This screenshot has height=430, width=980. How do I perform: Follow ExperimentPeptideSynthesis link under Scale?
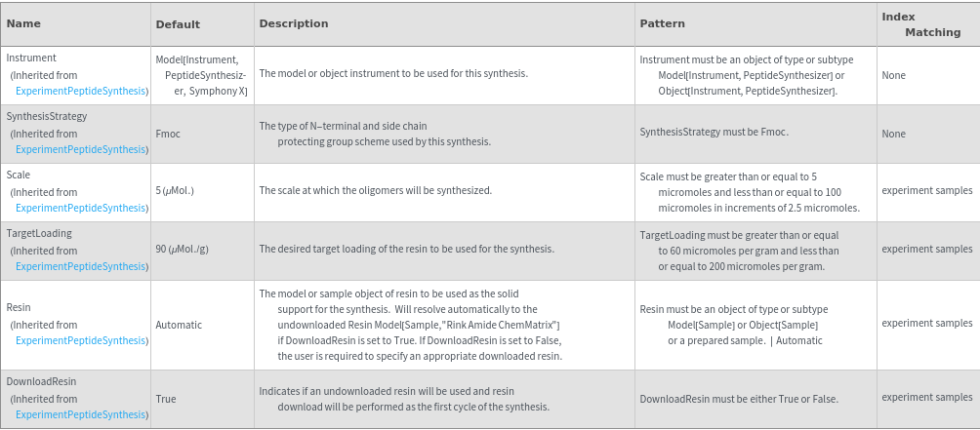81,208
